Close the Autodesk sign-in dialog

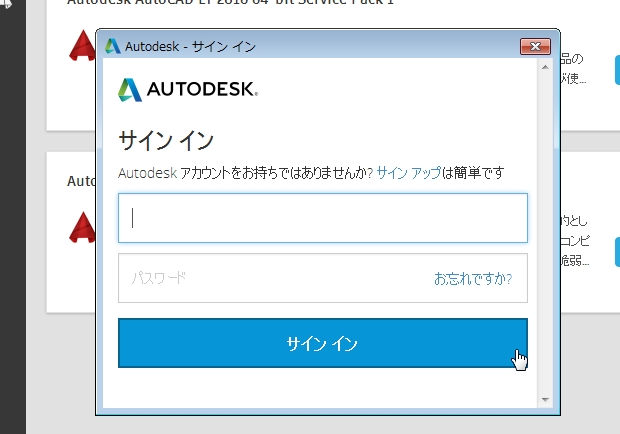[535, 47]
